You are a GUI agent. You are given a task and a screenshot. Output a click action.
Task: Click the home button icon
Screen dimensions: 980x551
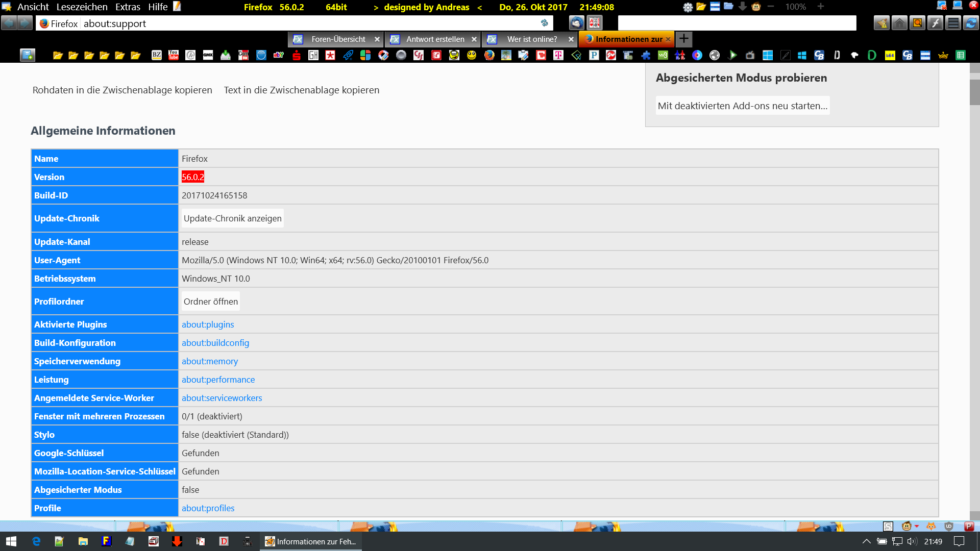[899, 23]
